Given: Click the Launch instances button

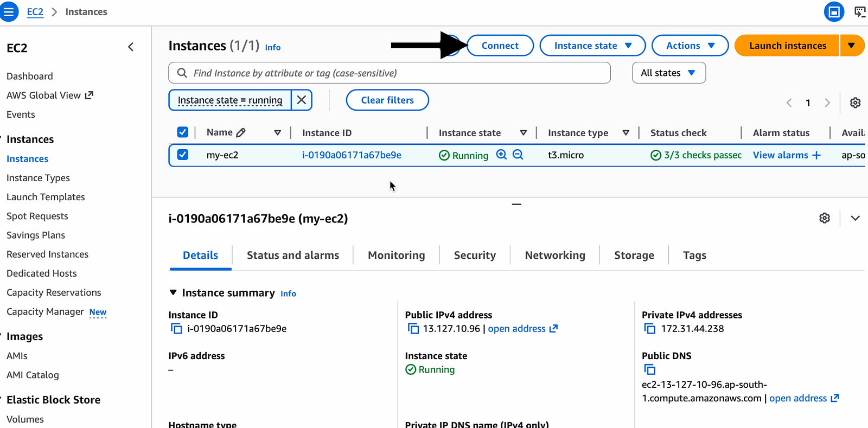Looking at the screenshot, I should point(787,46).
